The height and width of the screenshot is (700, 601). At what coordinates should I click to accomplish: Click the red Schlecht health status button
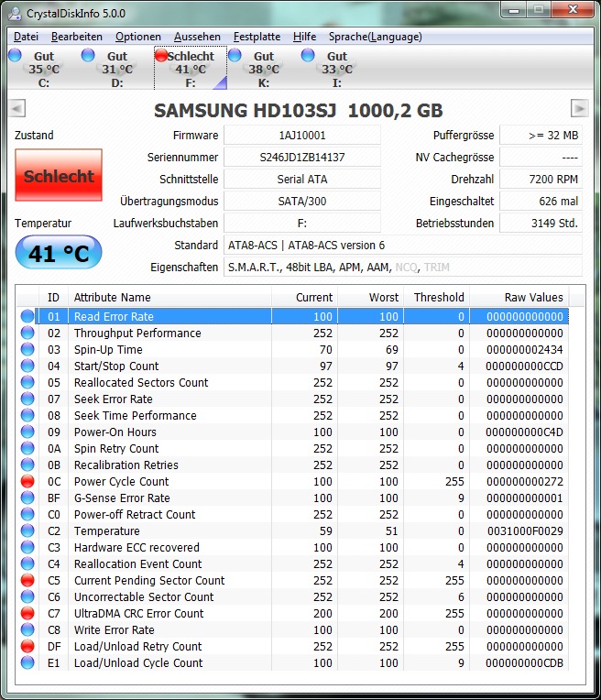59,175
